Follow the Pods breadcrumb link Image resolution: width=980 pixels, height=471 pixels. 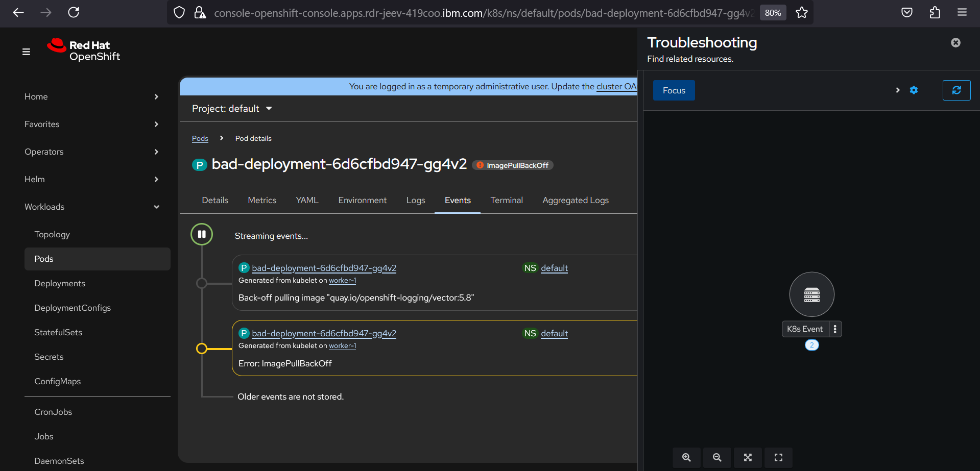tap(200, 138)
